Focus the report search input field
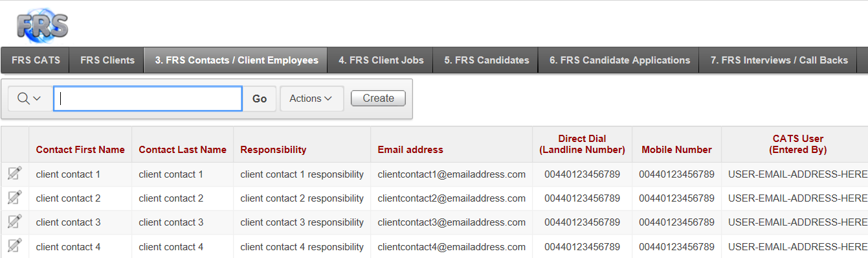Screen dimensions: 868x258 (x=148, y=99)
